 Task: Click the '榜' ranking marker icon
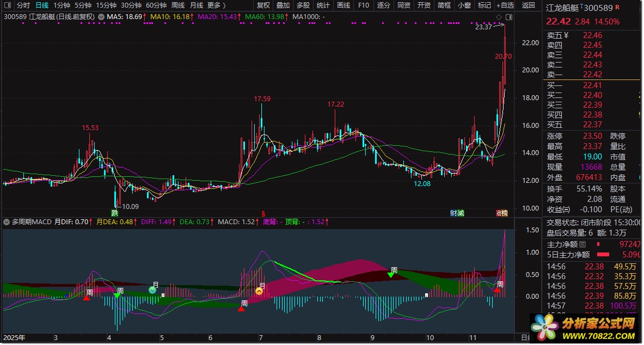504,213
